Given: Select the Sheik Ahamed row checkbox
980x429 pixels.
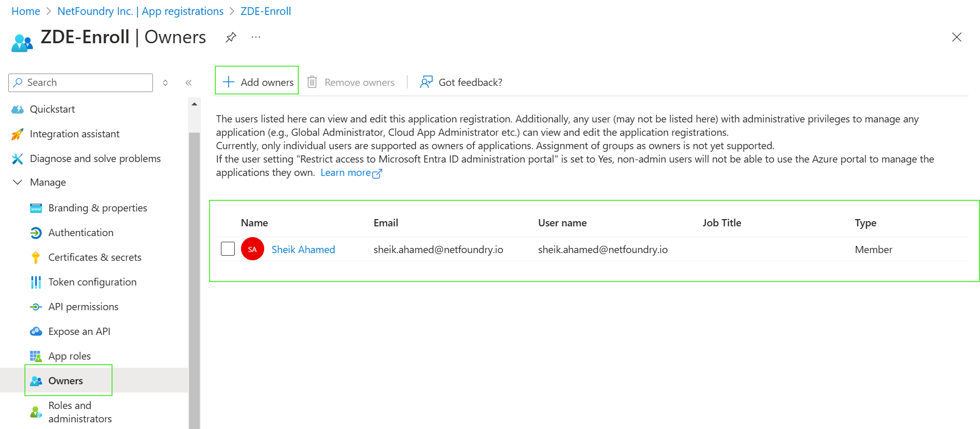Looking at the screenshot, I should click(x=228, y=249).
